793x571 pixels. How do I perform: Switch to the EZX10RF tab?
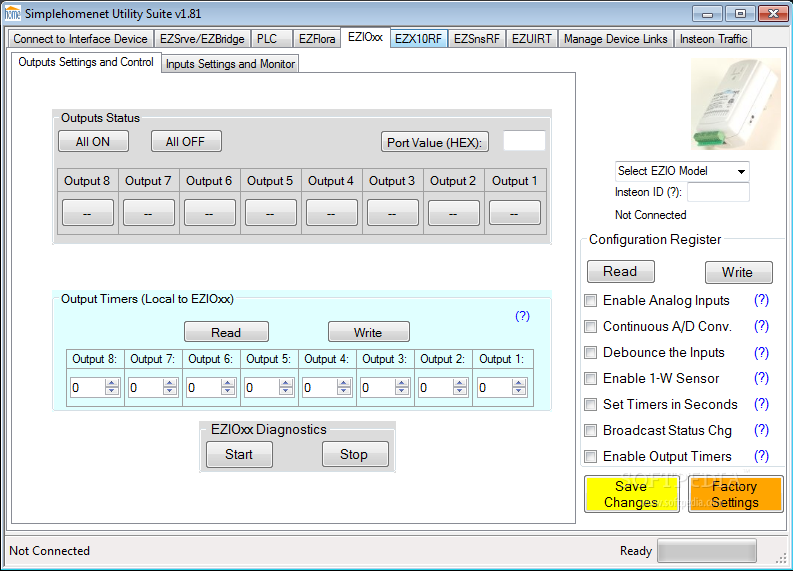click(x=418, y=39)
